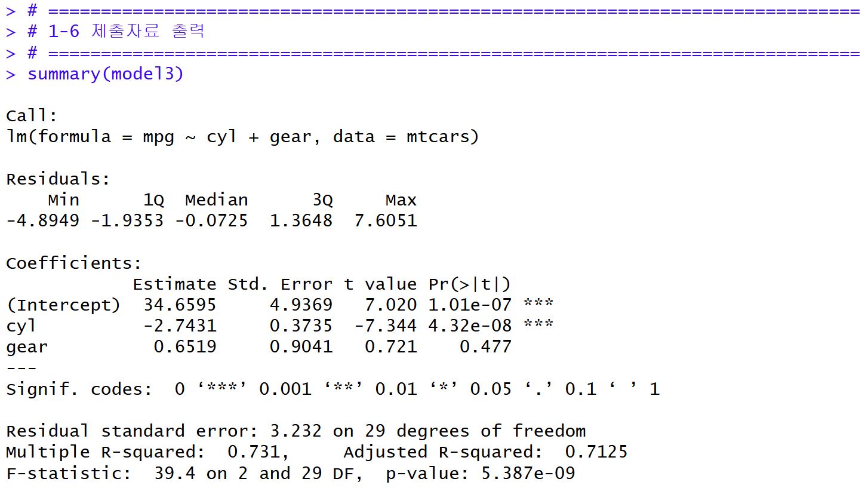Click the Max residual value 7.6051
This screenshot has width=868, height=488.
(x=385, y=220)
